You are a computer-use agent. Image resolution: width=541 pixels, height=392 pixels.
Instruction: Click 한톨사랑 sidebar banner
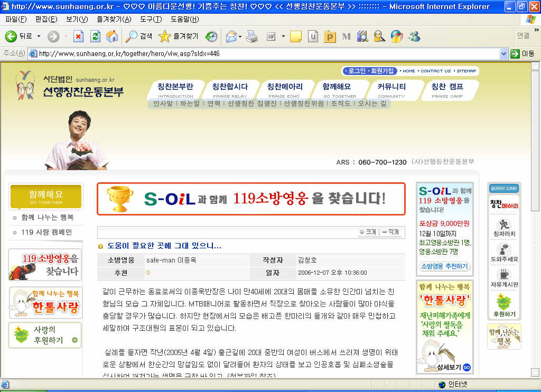[45, 302]
